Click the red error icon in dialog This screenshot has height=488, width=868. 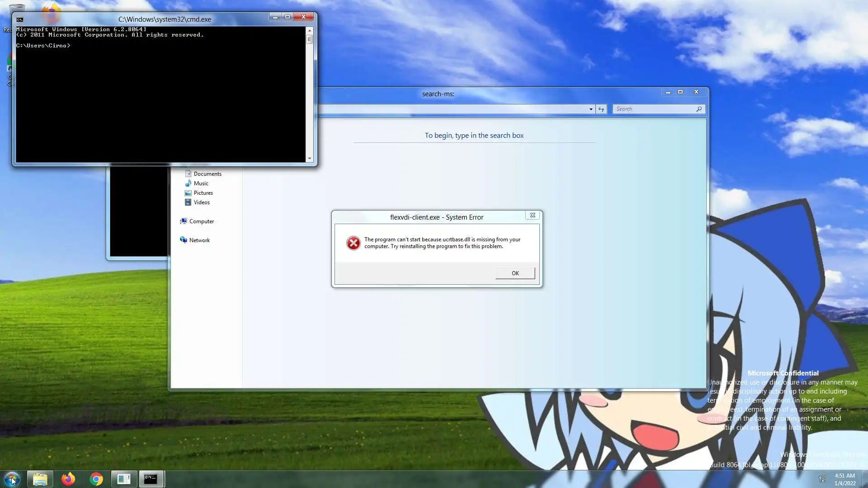(x=353, y=243)
